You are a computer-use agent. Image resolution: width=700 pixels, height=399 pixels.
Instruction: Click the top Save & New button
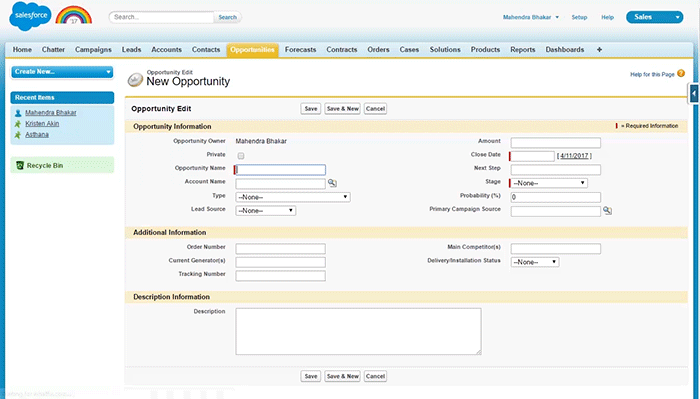click(x=342, y=108)
